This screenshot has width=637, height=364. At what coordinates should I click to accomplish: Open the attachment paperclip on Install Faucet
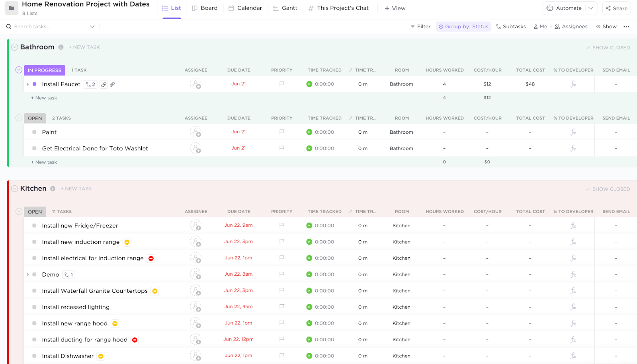click(112, 84)
